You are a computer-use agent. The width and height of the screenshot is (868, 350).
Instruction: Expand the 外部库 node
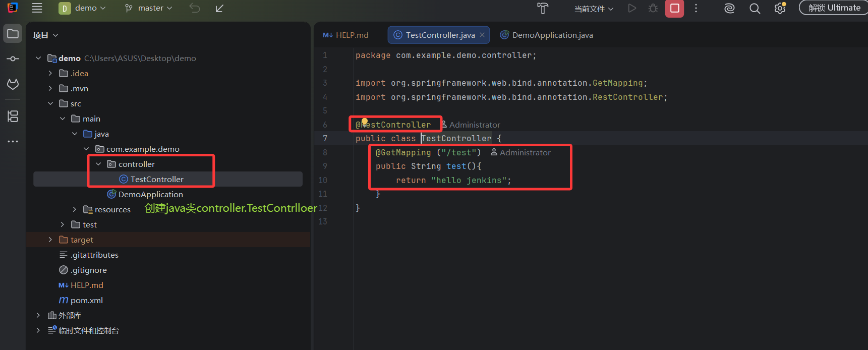pyautogui.click(x=38, y=315)
